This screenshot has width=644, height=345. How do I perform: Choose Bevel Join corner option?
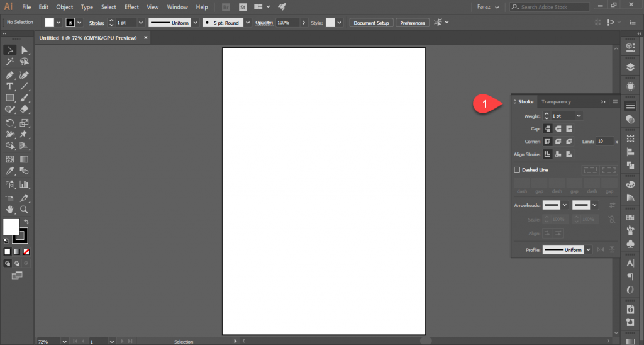click(569, 142)
